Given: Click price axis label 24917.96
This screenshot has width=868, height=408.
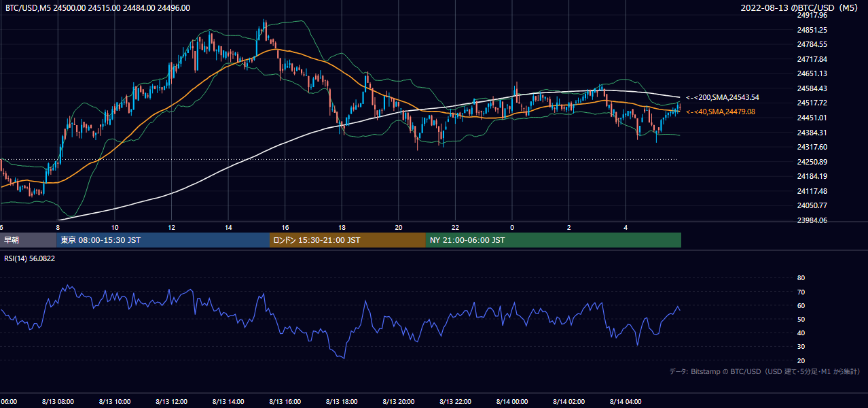Looking at the screenshot, I should (812, 15).
